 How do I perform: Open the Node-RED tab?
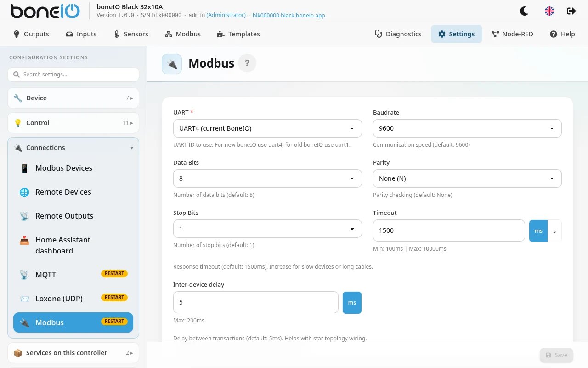tap(512, 34)
